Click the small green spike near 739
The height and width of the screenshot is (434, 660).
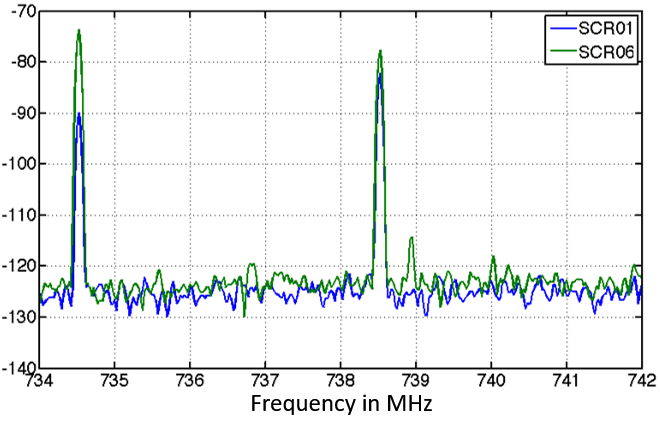(x=411, y=238)
